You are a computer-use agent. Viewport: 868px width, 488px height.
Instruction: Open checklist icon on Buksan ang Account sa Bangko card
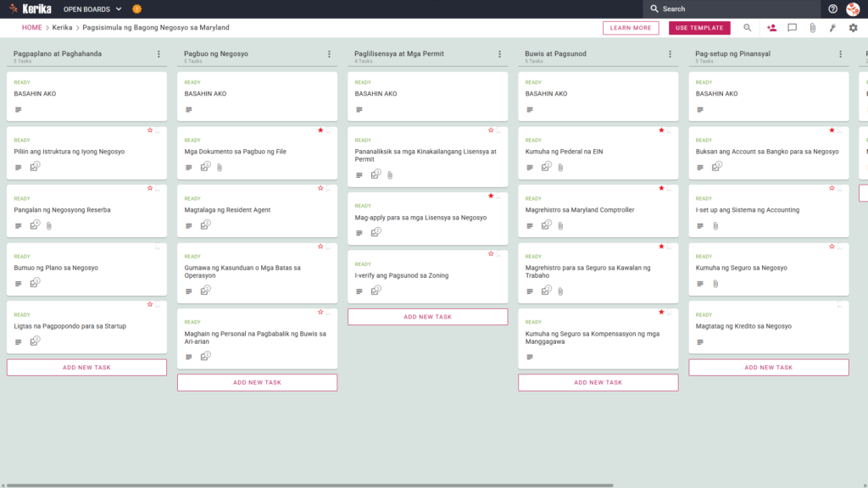tap(717, 167)
